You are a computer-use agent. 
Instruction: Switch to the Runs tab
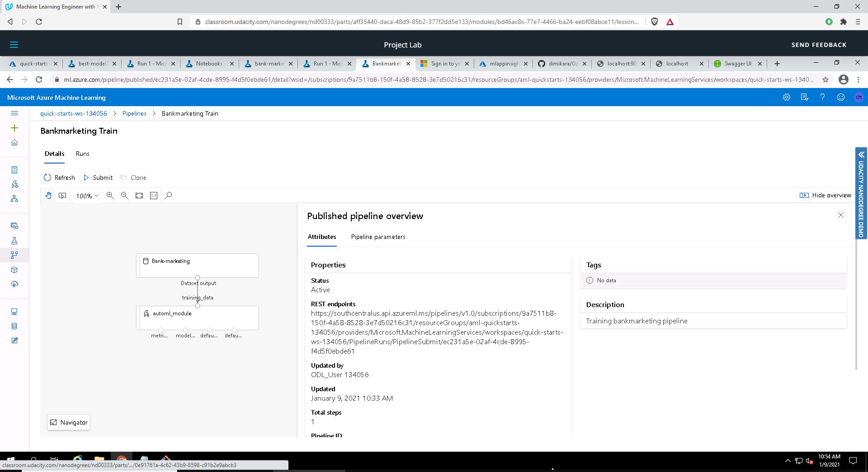(82, 154)
